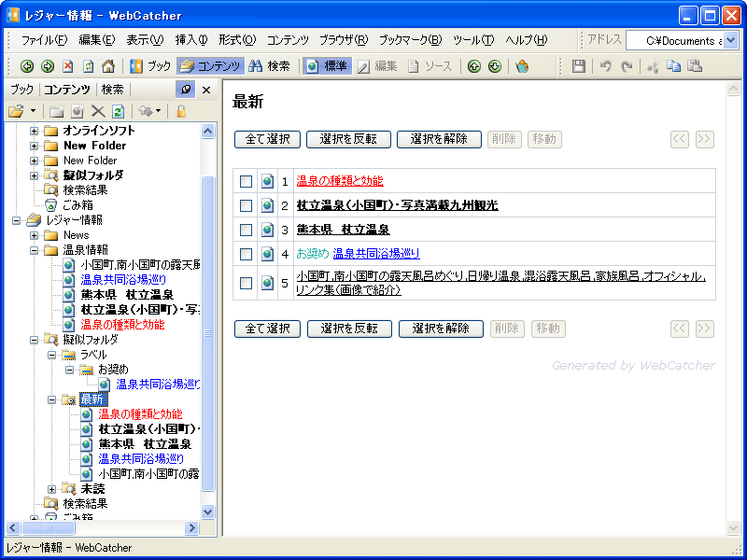747x560 pixels.
Task: Click the top 選択を解除 button
Action: click(x=439, y=139)
